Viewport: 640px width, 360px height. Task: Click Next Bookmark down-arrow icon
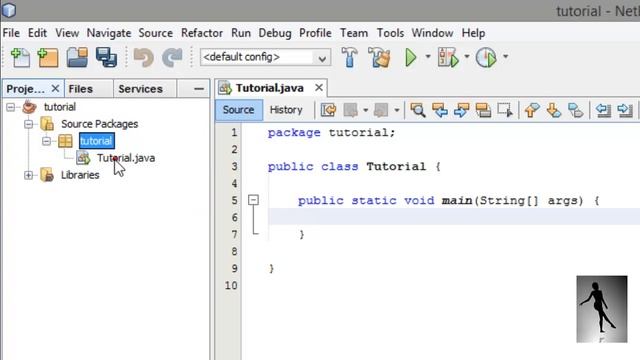coord(553,110)
